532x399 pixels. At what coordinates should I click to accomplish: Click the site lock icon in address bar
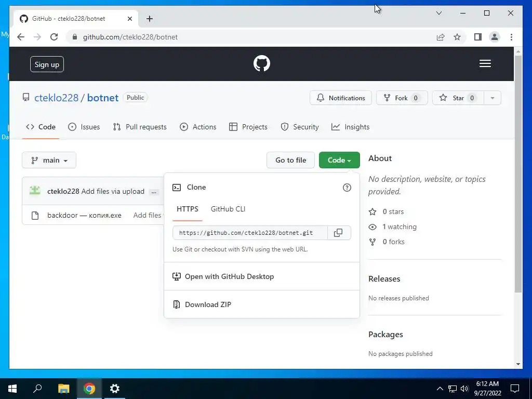pyautogui.click(x=75, y=37)
